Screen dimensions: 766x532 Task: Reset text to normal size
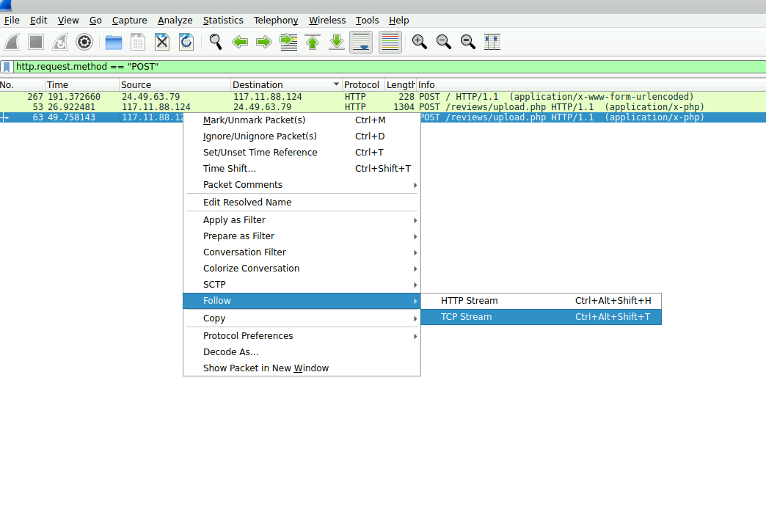click(467, 42)
